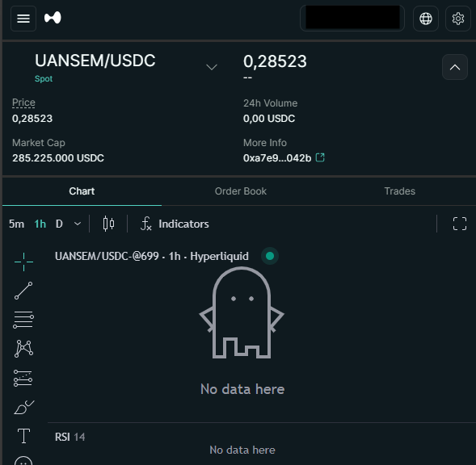
Task: Open the settings gear
Action: pyautogui.click(x=457, y=19)
